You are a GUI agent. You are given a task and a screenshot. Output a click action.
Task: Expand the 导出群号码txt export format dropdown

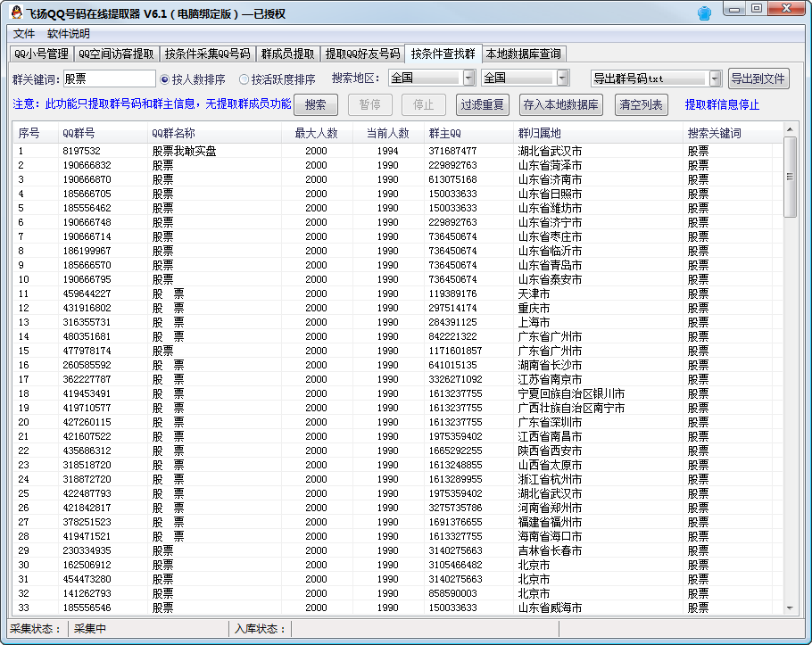pos(715,79)
